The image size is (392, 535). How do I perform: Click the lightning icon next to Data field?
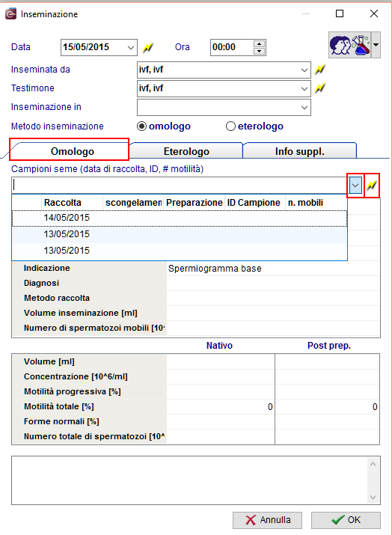[147, 47]
